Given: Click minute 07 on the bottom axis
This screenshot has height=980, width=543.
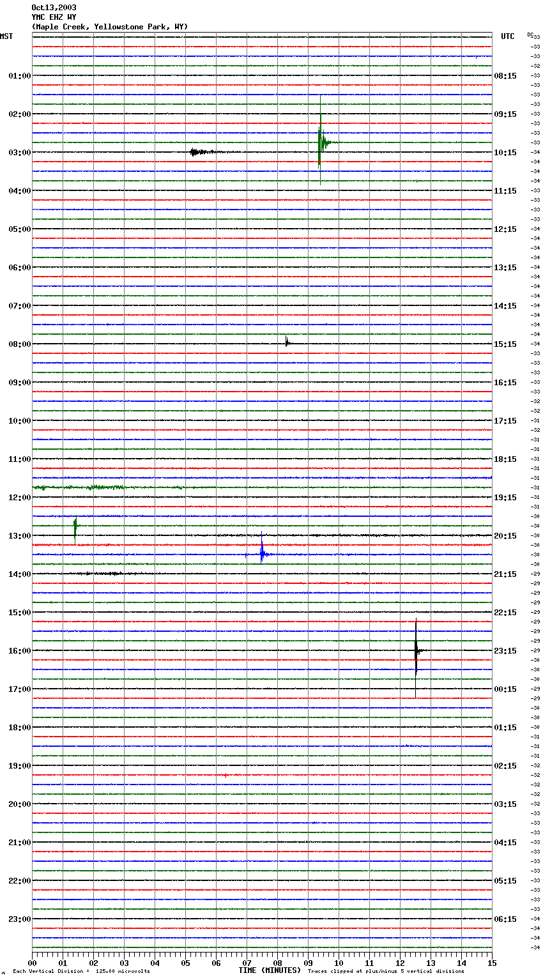Looking at the screenshot, I should [247, 963].
